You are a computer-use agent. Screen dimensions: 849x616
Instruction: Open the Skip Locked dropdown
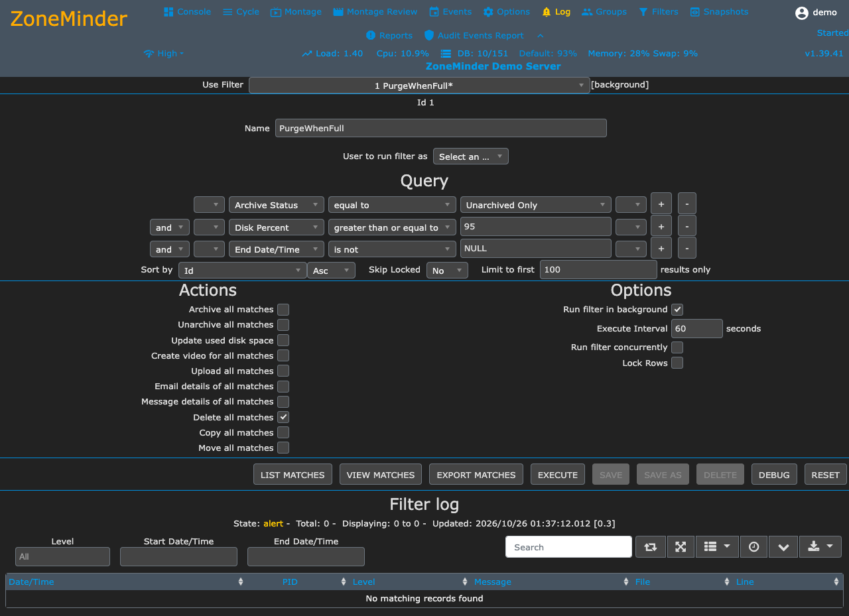point(448,271)
